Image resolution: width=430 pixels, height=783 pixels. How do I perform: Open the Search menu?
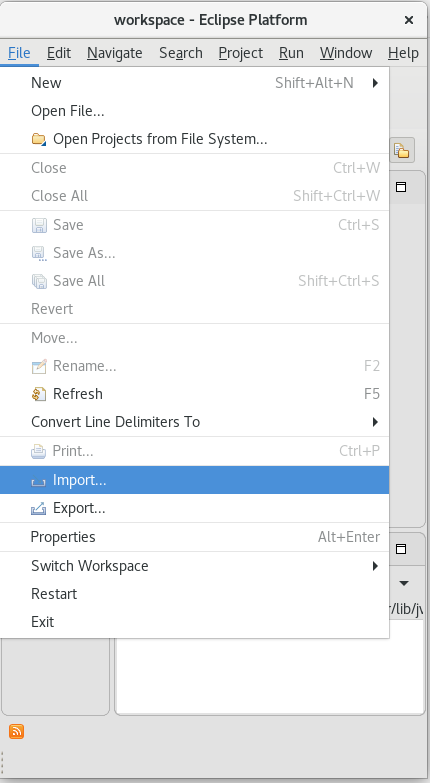[x=181, y=53]
